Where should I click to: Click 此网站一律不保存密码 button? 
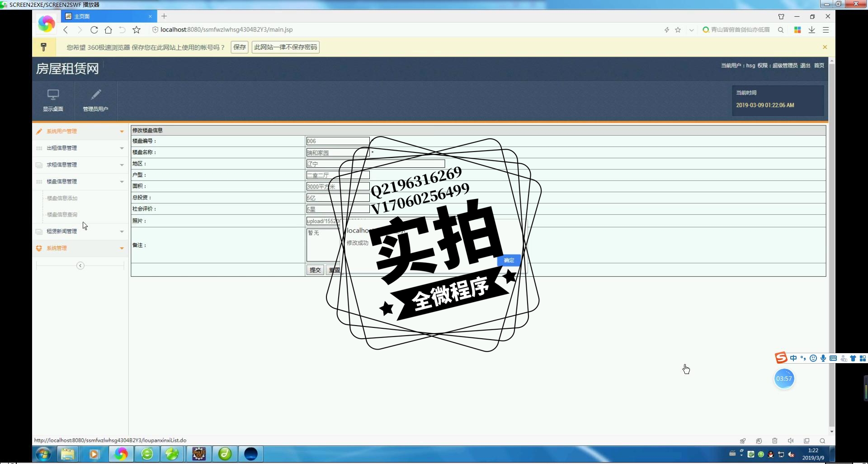(286, 47)
